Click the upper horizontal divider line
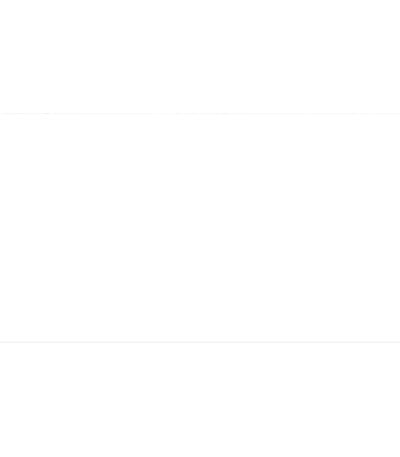This screenshot has width=400, height=457. [200, 114]
